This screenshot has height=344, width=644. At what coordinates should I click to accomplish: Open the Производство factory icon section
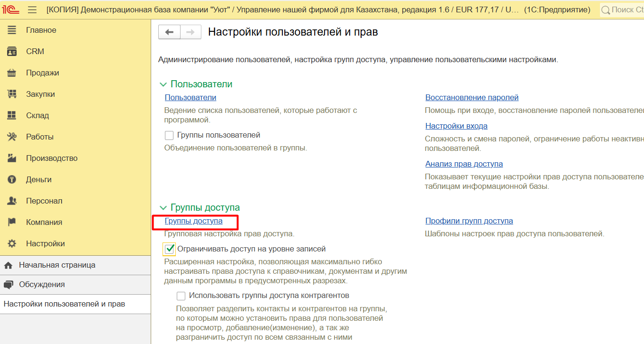[x=12, y=158]
